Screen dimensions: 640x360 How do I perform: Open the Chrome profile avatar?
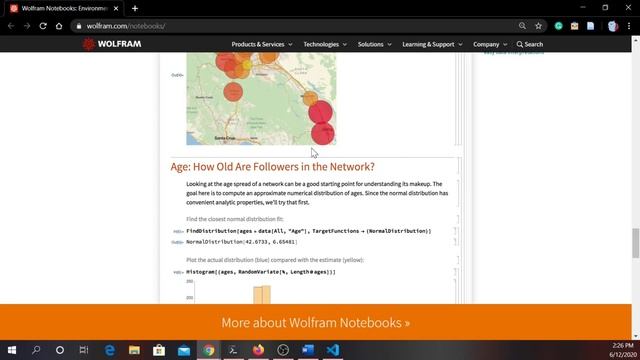(x=612, y=26)
